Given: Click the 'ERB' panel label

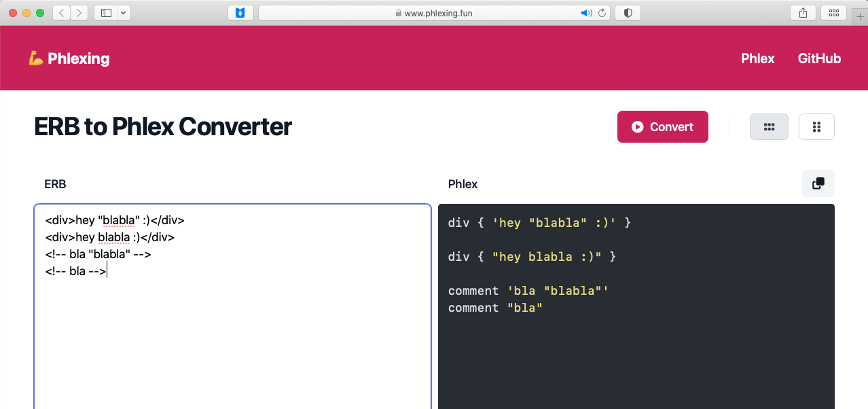Looking at the screenshot, I should (55, 184).
